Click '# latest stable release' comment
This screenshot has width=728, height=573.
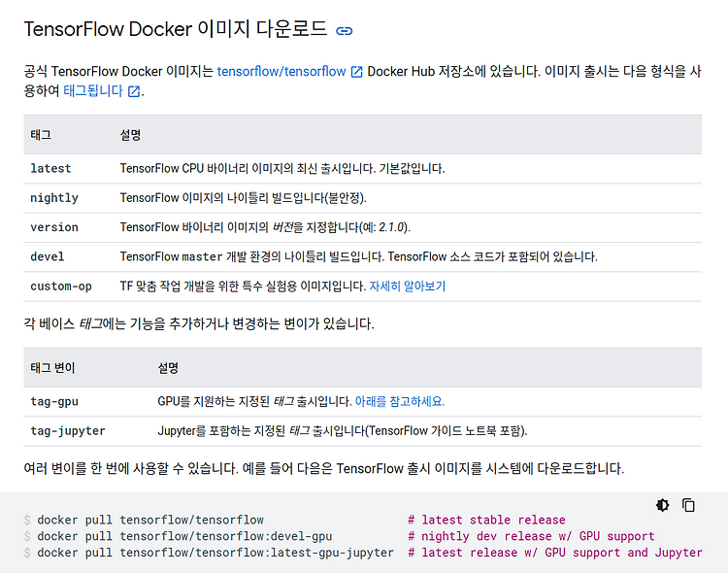tap(486, 520)
